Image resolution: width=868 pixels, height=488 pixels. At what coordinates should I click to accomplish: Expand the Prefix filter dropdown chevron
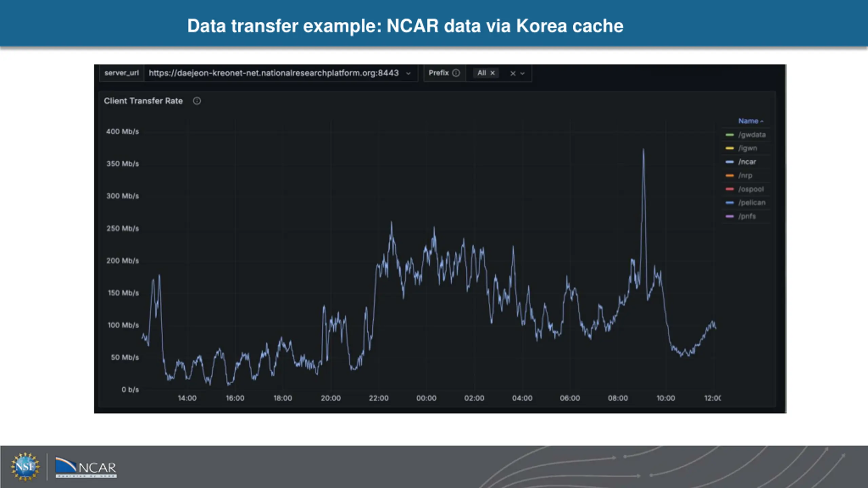(522, 74)
